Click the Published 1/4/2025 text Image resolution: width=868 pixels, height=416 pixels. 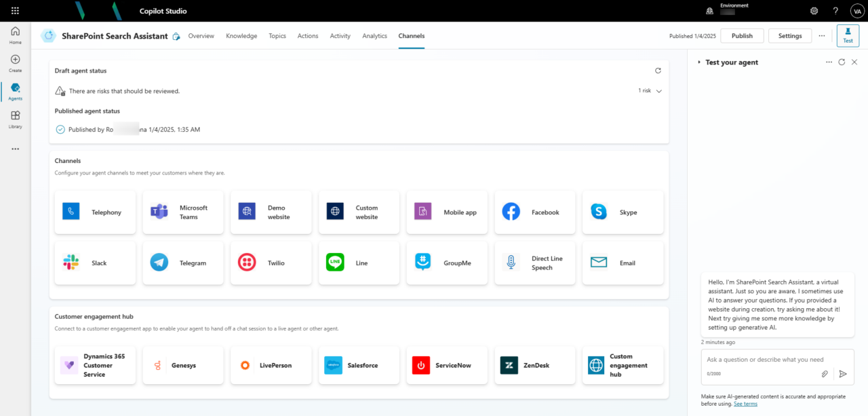[x=692, y=36]
